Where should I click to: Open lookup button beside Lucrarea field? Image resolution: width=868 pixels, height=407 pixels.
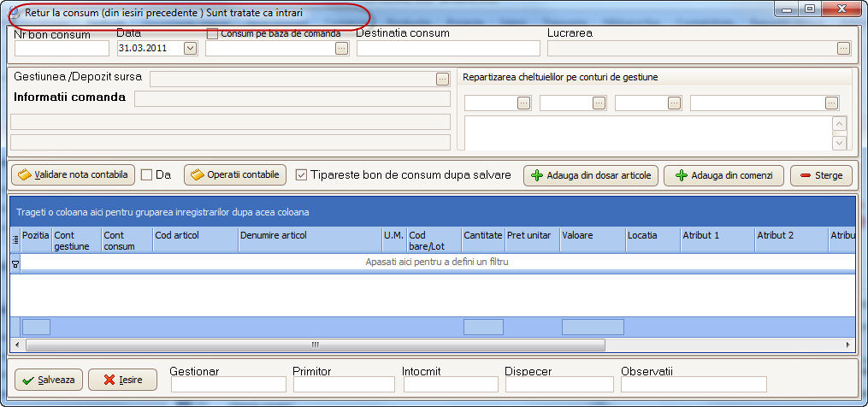(x=843, y=49)
